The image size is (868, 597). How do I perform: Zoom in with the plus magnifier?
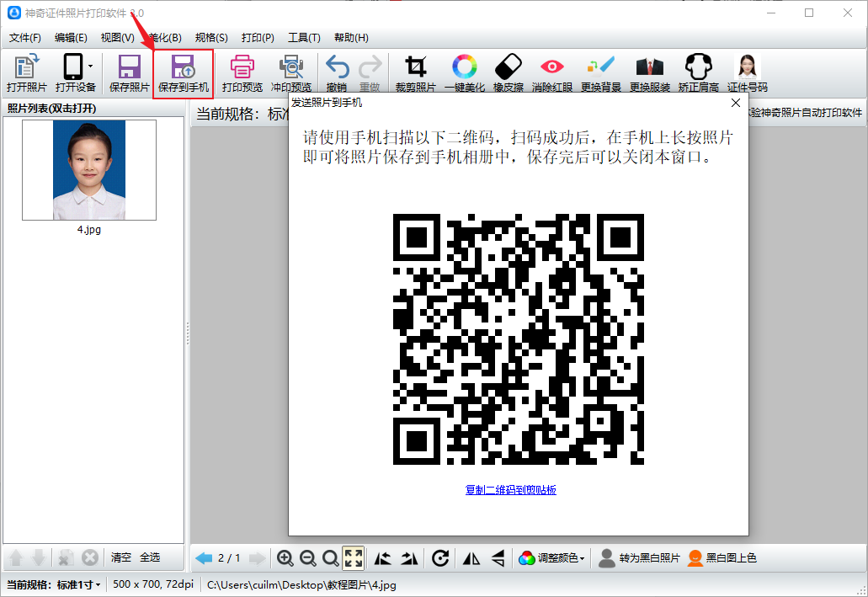click(285, 558)
